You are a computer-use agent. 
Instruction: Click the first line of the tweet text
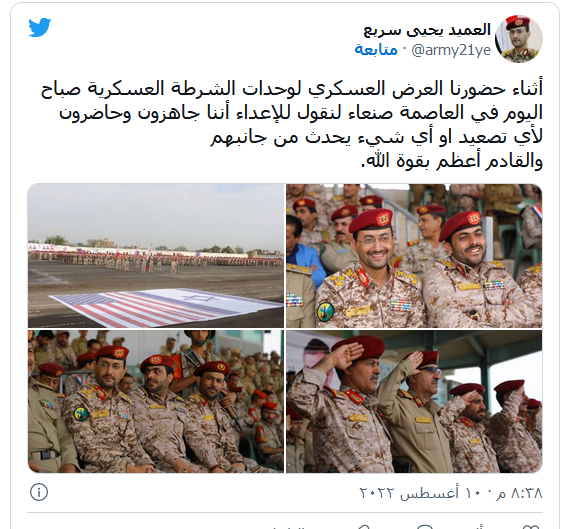click(291, 89)
